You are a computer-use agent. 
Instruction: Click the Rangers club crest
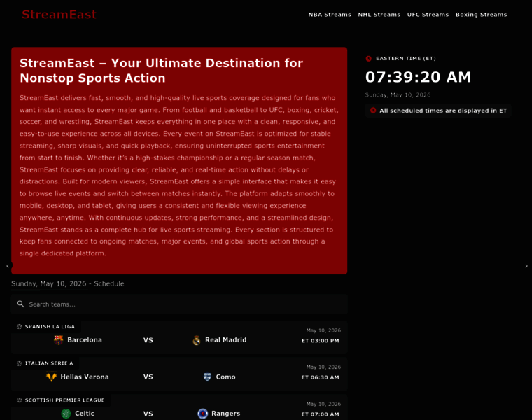[202, 414]
